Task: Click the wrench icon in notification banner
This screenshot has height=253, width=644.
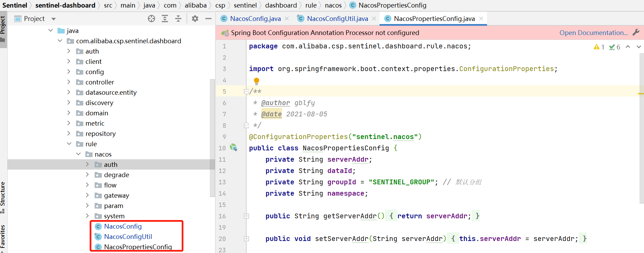Action: tap(636, 32)
